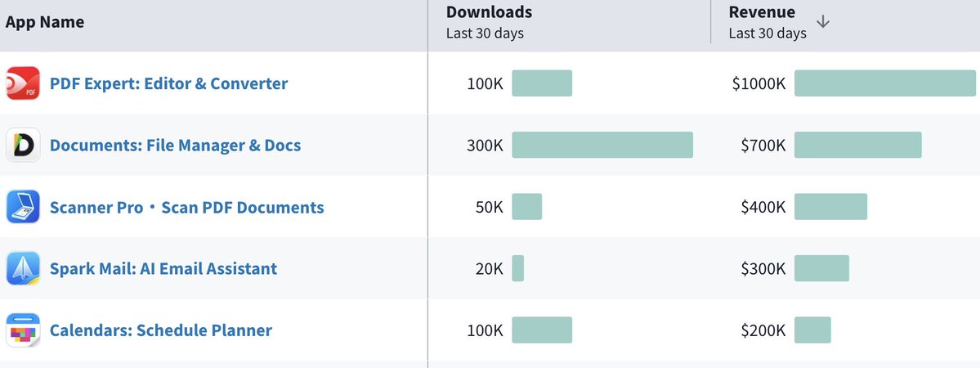
Task: Open PDF Expert: Editor & Converter link
Action: point(168,83)
